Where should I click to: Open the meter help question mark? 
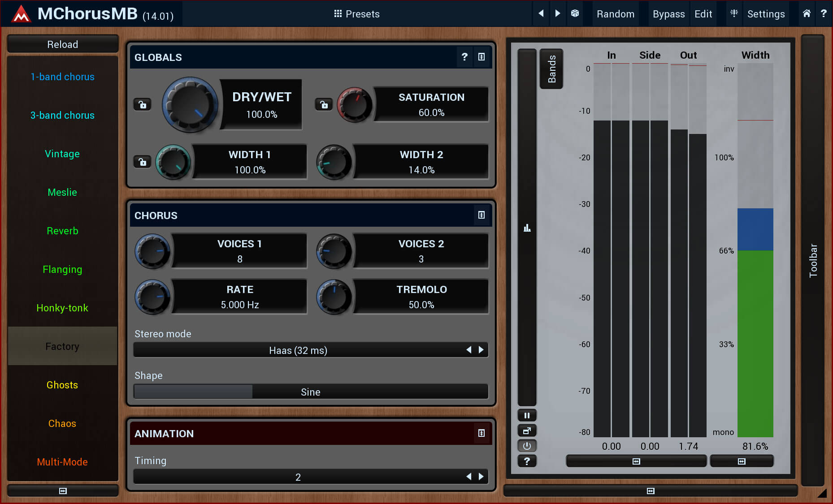(527, 461)
